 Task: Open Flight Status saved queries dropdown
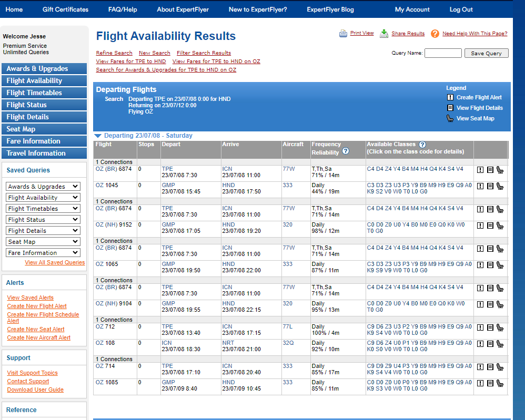pyautogui.click(x=43, y=220)
